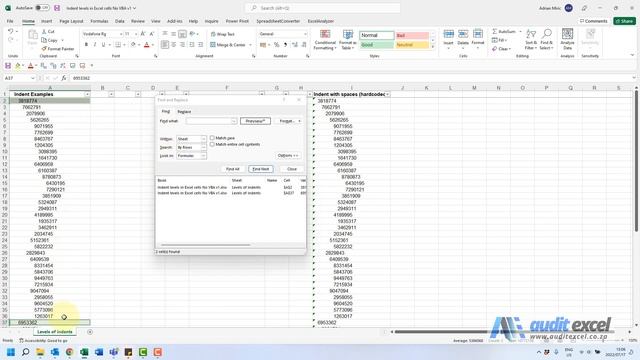
Task: Click the Wrap Text button
Action: pos(222,34)
